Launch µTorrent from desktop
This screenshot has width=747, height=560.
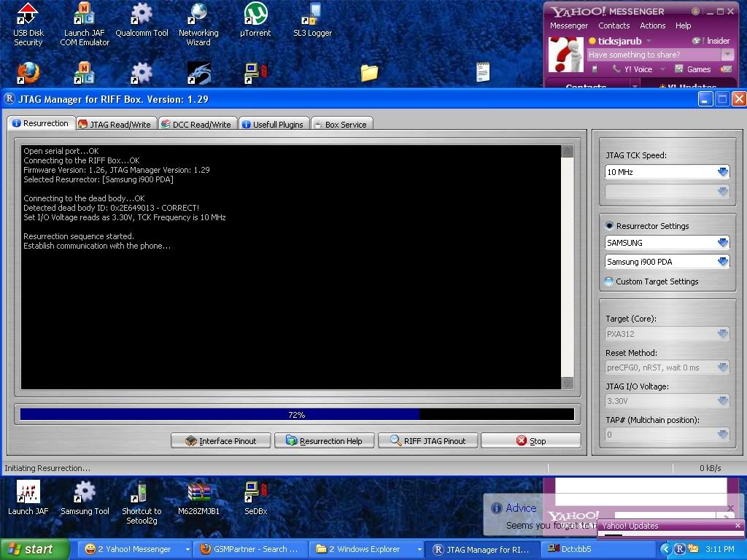[x=255, y=20]
